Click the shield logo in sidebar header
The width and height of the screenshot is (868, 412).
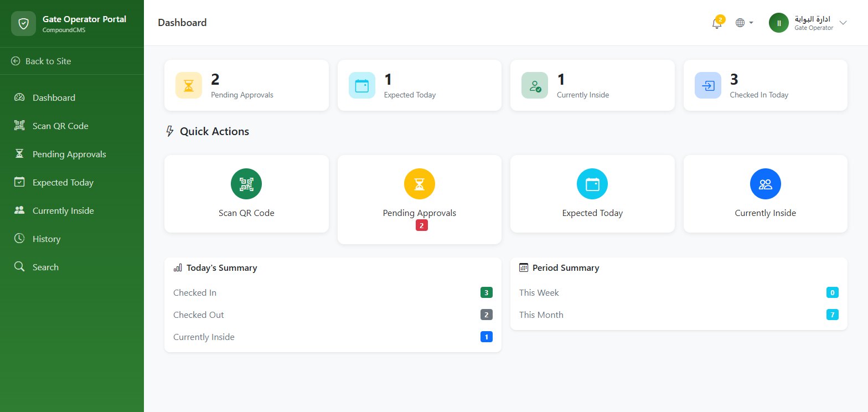(x=23, y=23)
